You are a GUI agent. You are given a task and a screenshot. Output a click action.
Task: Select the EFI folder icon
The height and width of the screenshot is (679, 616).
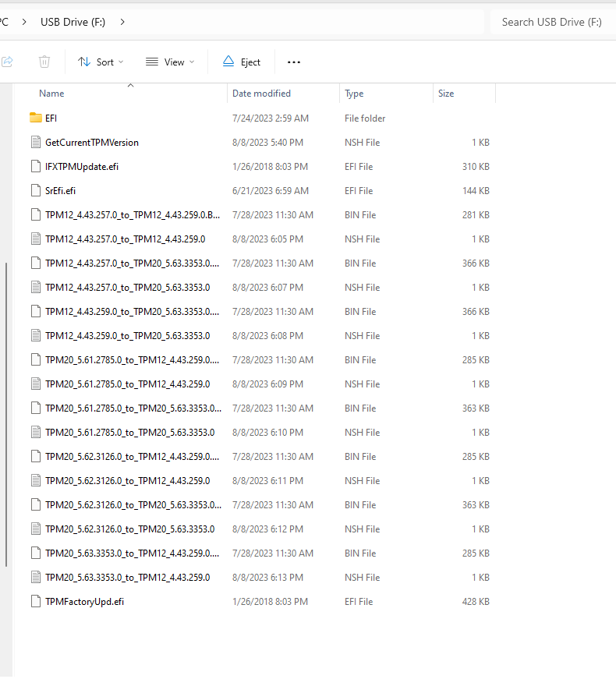point(36,118)
